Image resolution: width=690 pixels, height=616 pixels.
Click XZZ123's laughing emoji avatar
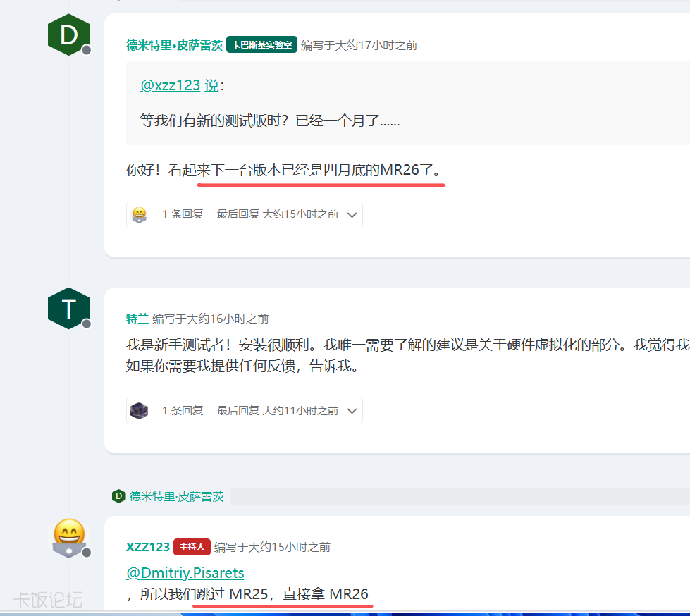68,538
